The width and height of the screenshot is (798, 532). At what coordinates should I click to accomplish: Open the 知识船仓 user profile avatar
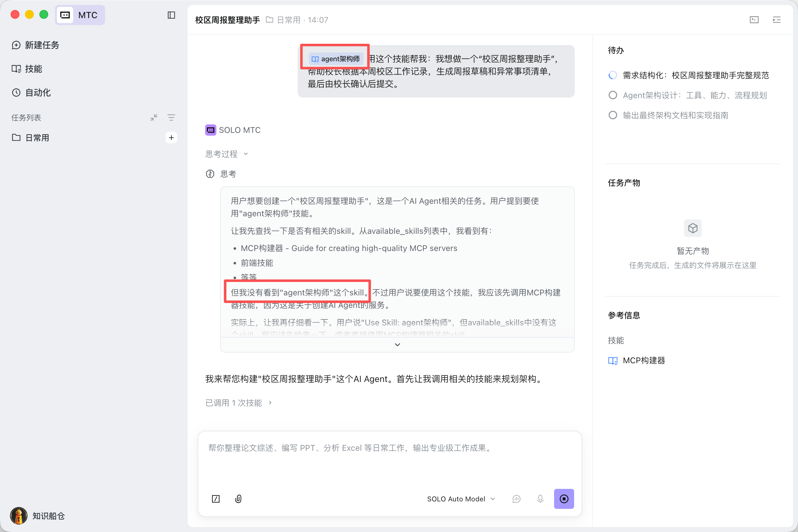[x=19, y=516]
